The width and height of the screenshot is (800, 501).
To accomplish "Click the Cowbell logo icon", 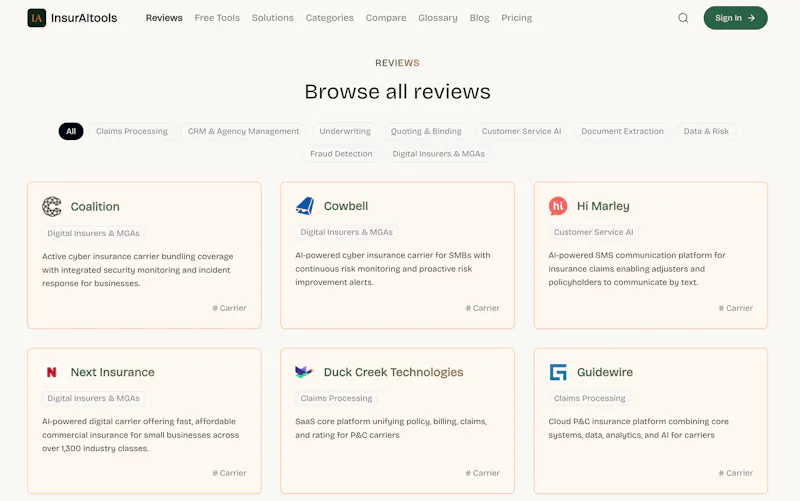I will (305, 206).
